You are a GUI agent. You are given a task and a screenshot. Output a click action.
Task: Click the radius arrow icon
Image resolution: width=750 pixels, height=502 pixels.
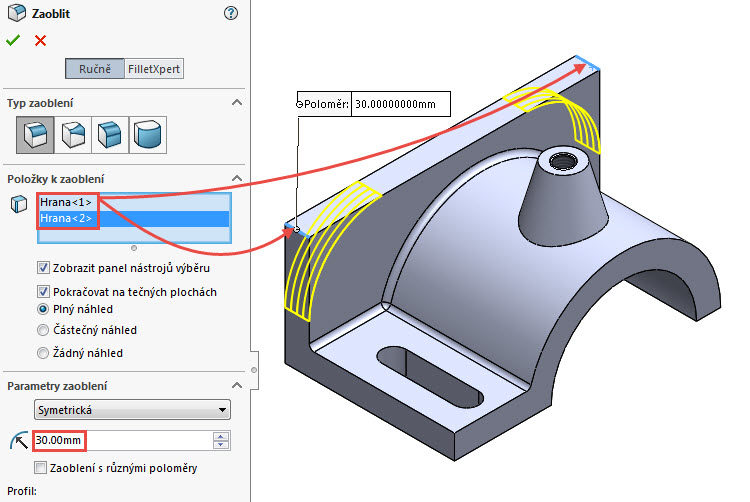(19, 440)
